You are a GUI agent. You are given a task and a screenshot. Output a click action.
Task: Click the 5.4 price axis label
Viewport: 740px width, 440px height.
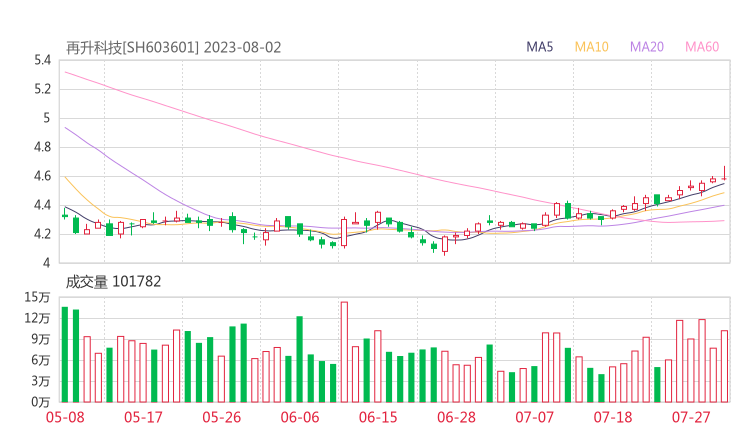(42, 60)
